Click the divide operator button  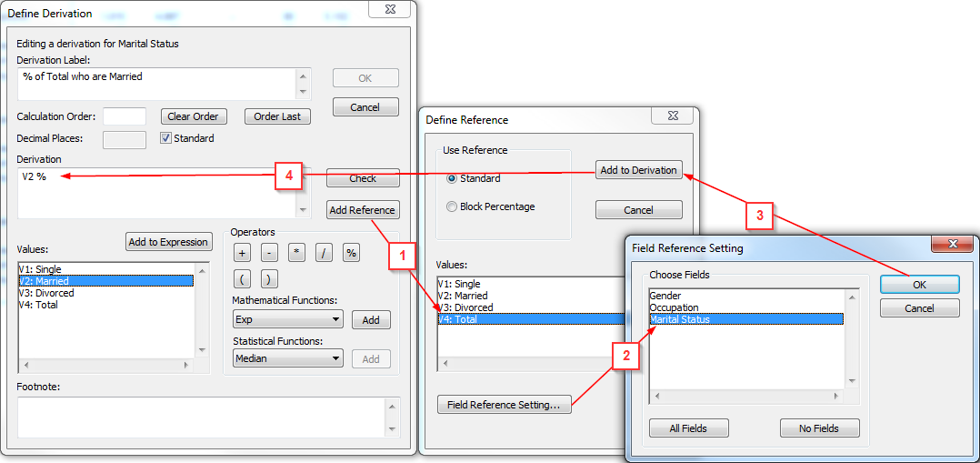tap(324, 254)
